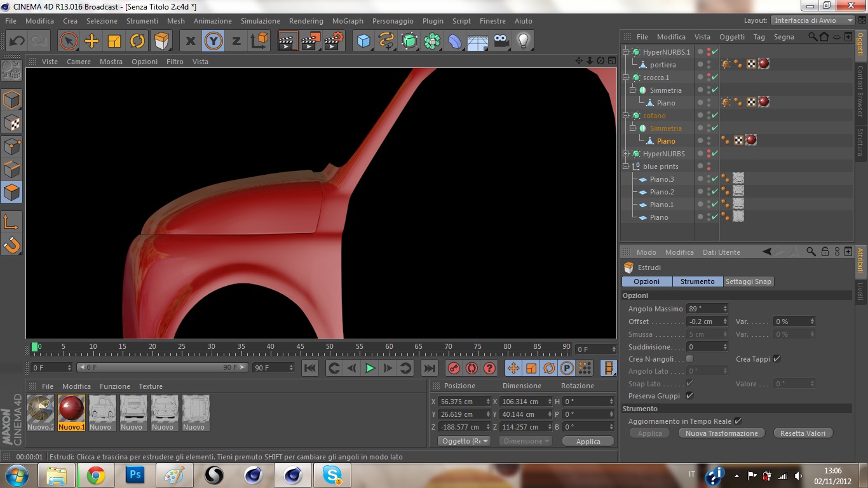The height and width of the screenshot is (488, 868).
Task: Switch to the Strumento tab
Action: [697, 281]
